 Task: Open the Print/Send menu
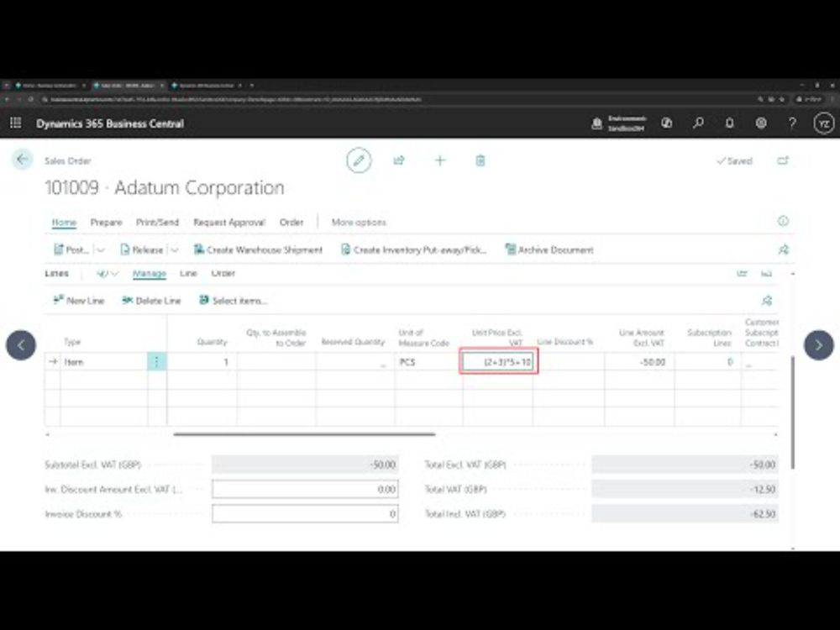157,223
